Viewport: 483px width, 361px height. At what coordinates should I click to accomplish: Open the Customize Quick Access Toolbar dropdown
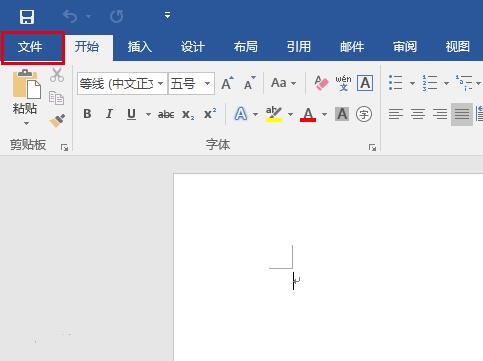pyautogui.click(x=167, y=15)
